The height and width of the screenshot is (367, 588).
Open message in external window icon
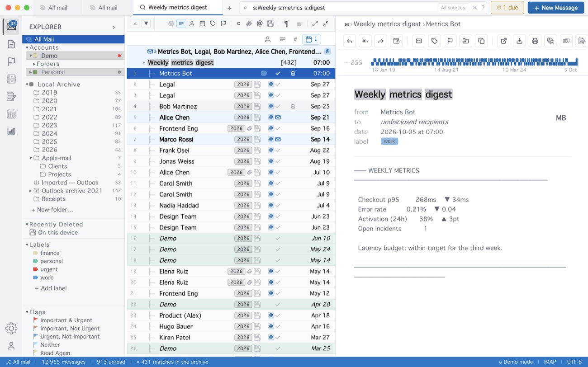tap(504, 41)
